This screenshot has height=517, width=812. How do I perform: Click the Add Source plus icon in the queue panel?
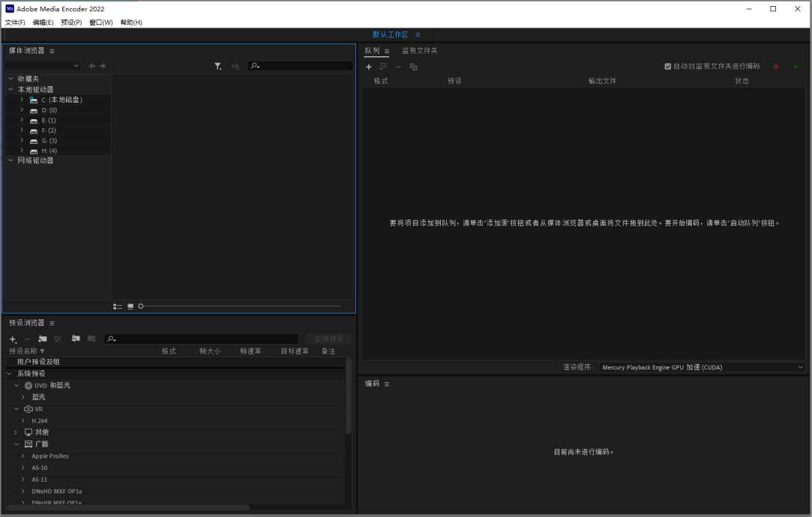pos(368,67)
